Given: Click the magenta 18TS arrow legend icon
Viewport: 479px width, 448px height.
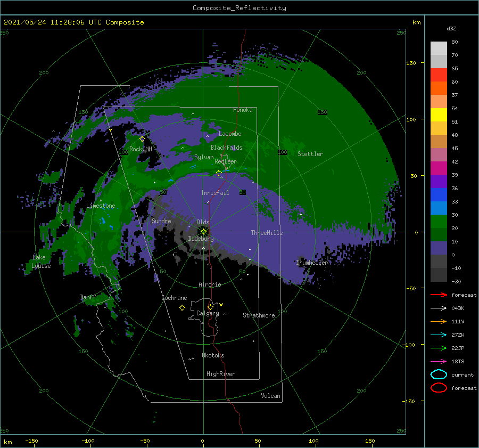Looking at the screenshot, I should (439, 362).
